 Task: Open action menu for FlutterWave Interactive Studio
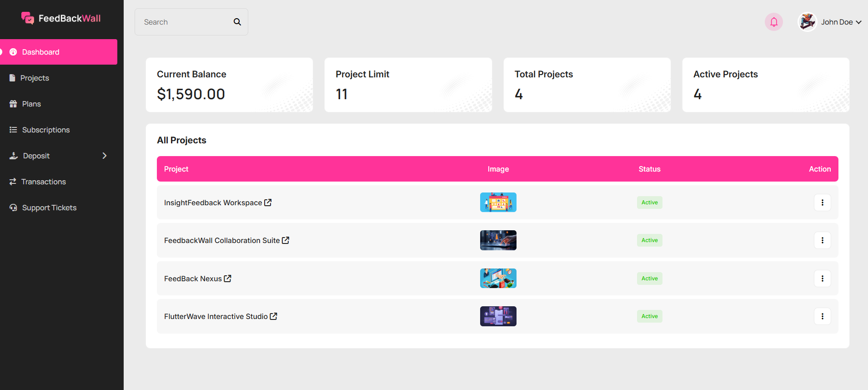click(822, 316)
